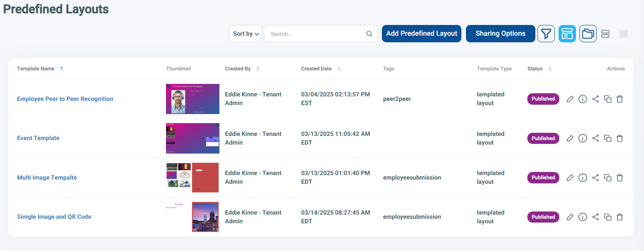This screenshot has width=644, height=251.
Task: Click the search magnifier icon
Action: tap(369, 34)
